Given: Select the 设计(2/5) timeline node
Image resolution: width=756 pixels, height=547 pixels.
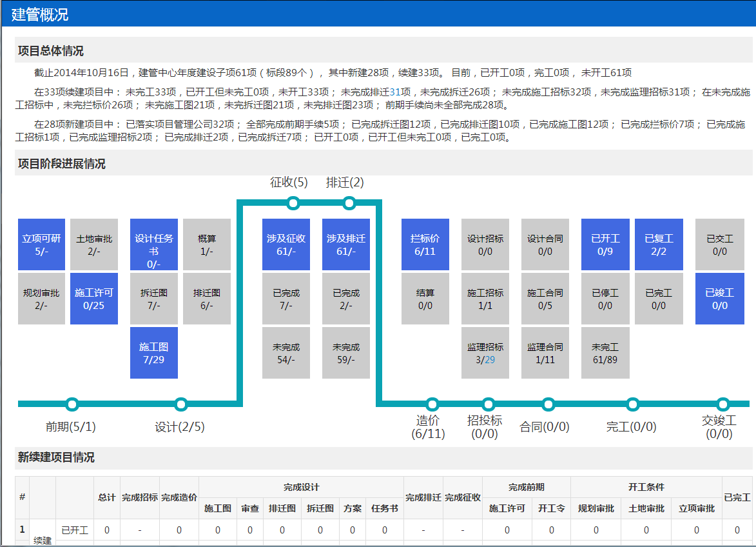Looking at the screenshot, I should (x=181, y=404).
